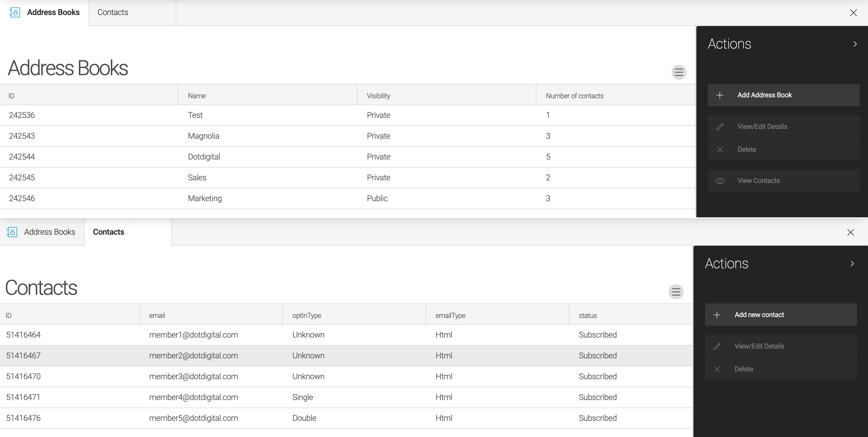Switch to the Contacts tab in top panel

112,12
